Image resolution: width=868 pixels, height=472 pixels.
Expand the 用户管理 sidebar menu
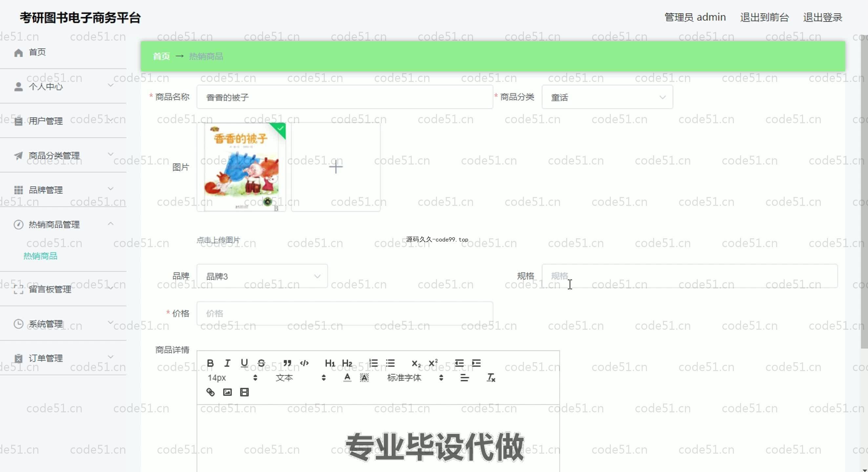tap(63, 121)
